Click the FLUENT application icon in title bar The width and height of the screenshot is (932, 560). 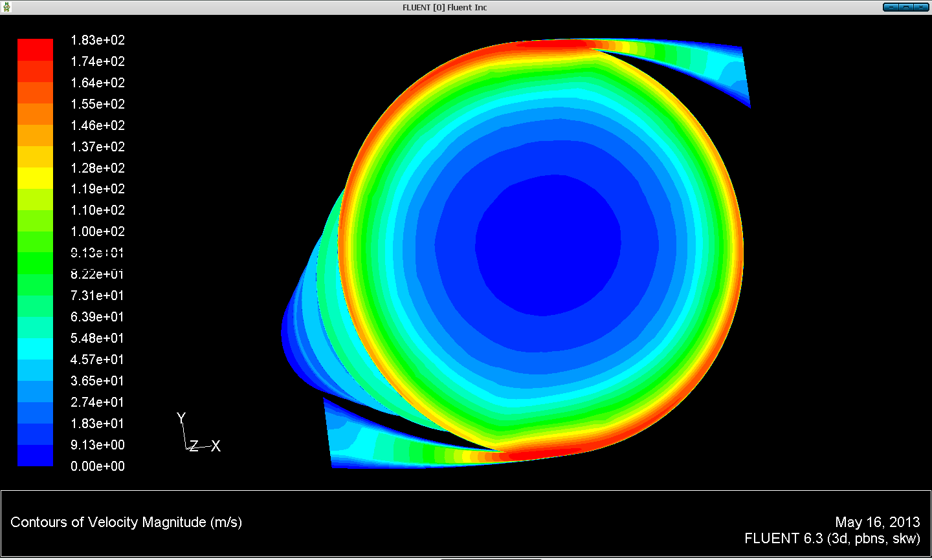[7, 7]
